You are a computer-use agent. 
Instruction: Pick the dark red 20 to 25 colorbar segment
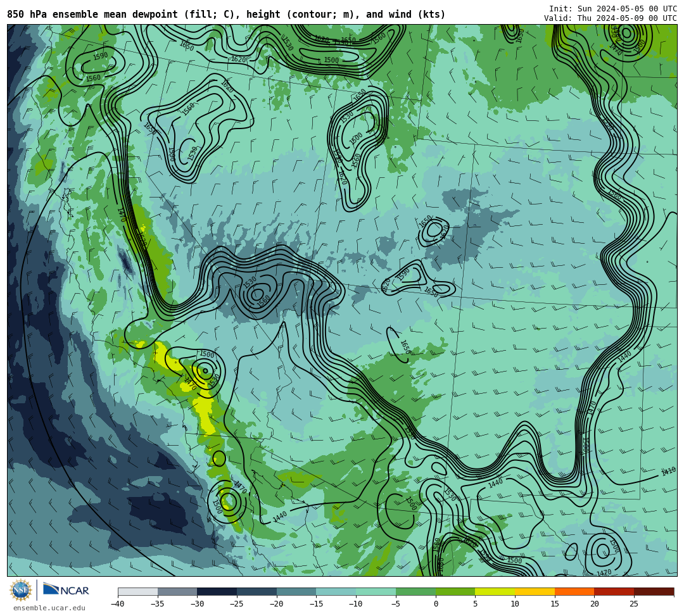point(614,591)
